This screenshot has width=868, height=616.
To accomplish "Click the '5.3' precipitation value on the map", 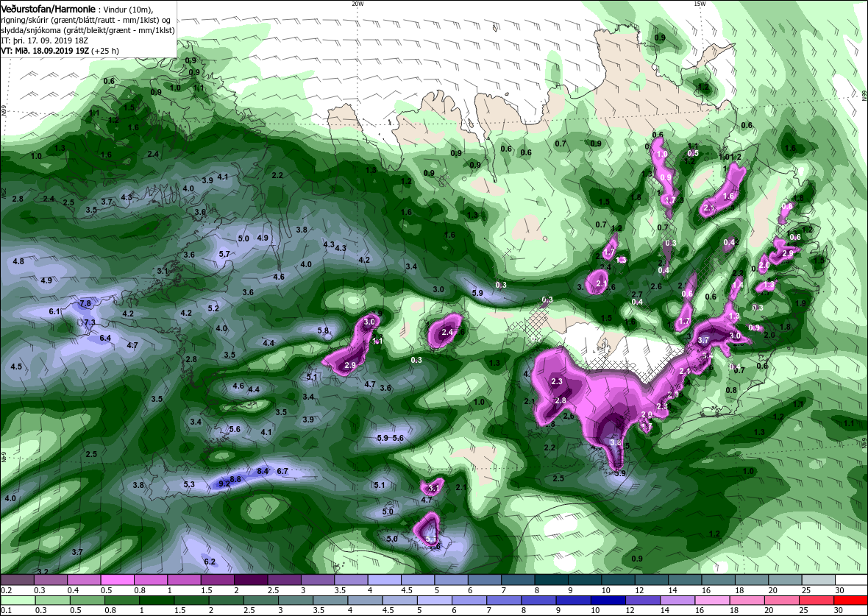I will pos(189,484).
